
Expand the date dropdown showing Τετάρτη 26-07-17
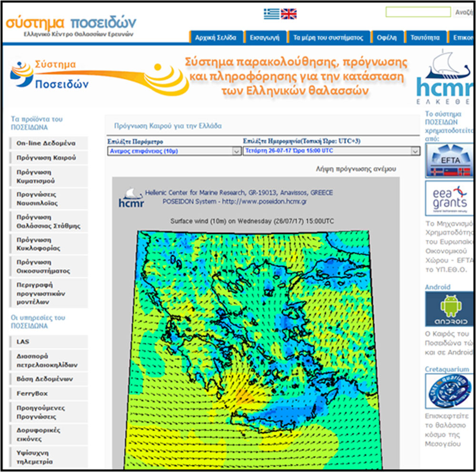(331, 151)
